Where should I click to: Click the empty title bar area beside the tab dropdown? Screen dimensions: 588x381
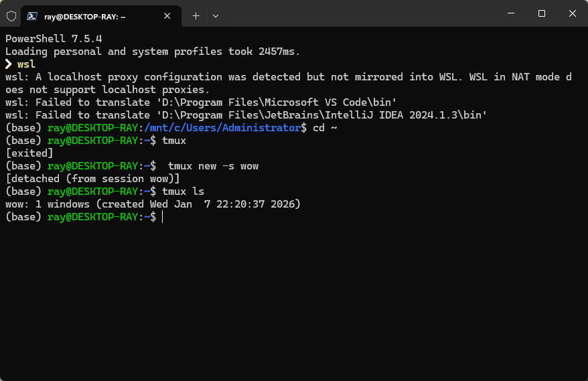pyautogui.click(x=355, y=14)
